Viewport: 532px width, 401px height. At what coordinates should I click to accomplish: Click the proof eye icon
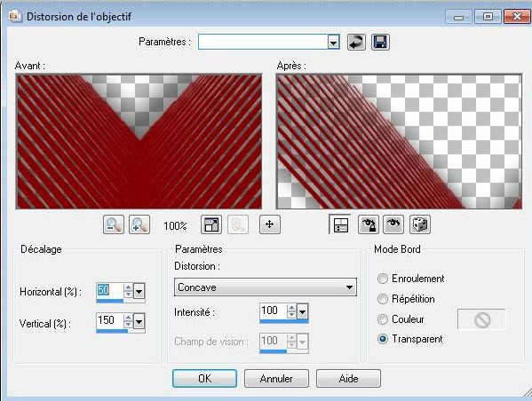click(393, 224)
